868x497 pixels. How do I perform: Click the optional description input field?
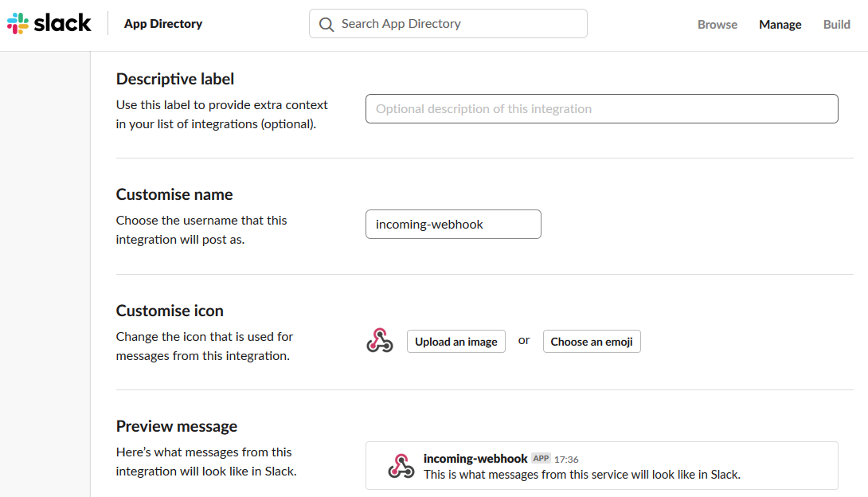click(x=601, y=109)
